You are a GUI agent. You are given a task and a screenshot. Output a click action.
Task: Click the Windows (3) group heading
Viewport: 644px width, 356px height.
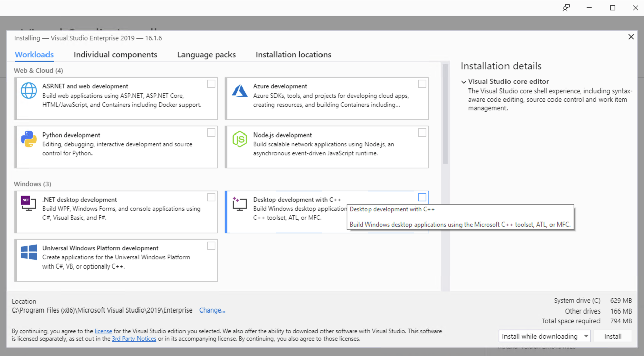click(32, 184)
